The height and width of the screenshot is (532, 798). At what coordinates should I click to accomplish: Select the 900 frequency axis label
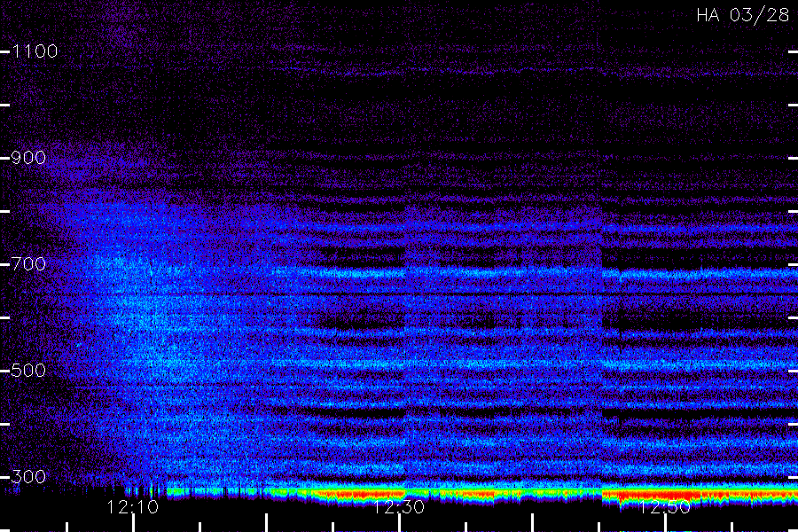point(28,158)
